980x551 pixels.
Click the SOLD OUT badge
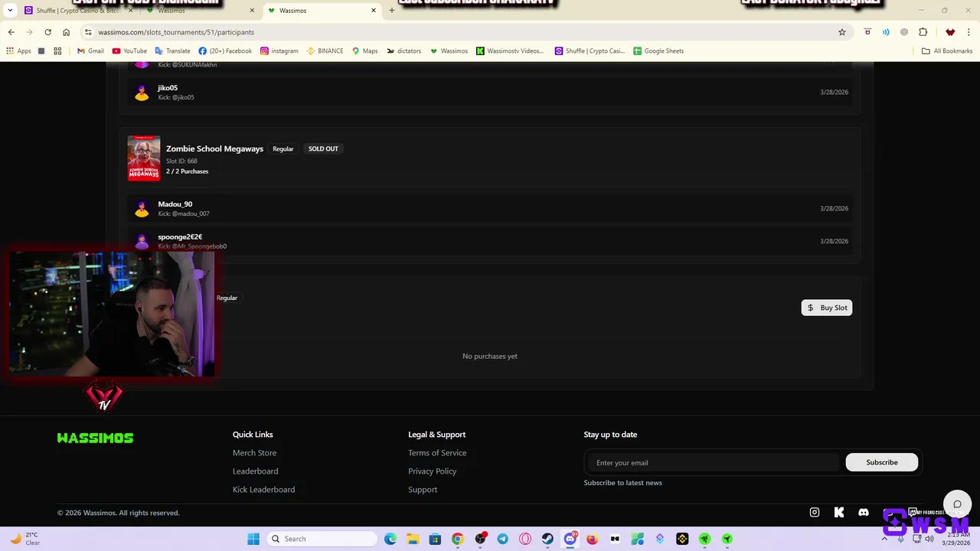click(323, 148)
